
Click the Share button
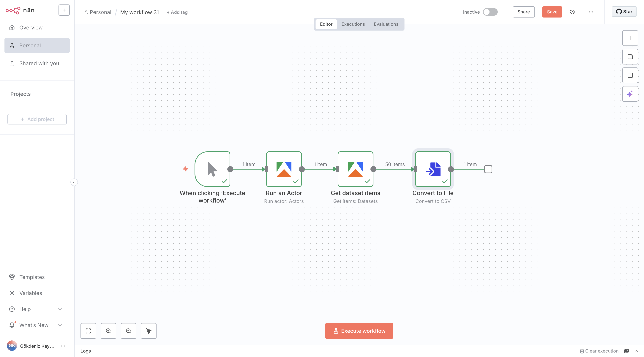pyautogui.click(x=523, y=12)
